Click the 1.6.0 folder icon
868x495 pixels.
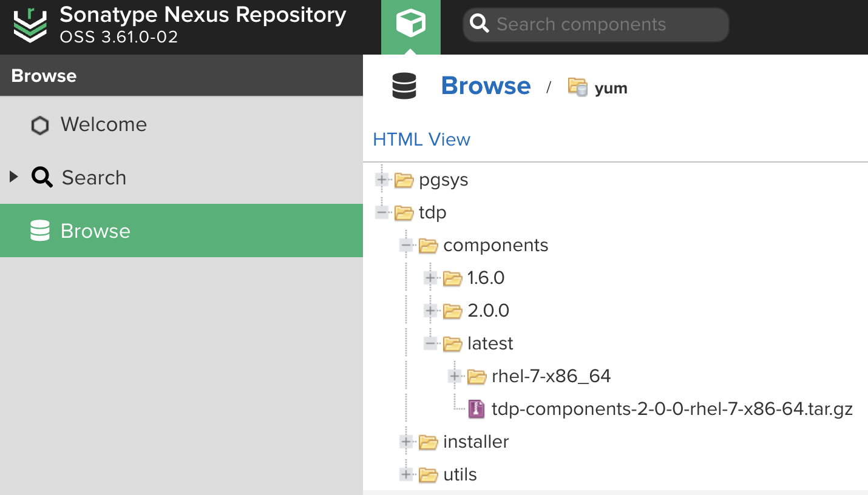coord(452,278)
